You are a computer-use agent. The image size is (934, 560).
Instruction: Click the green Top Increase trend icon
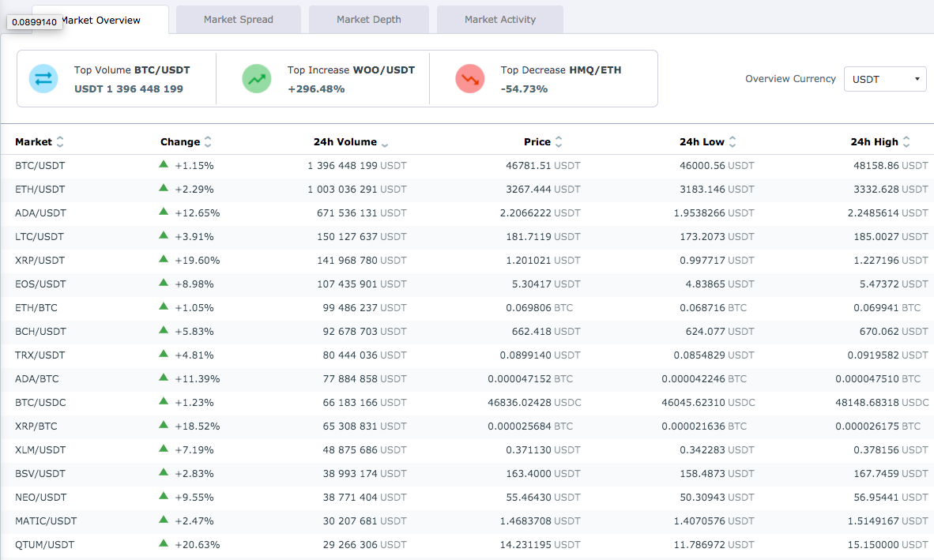257,78
